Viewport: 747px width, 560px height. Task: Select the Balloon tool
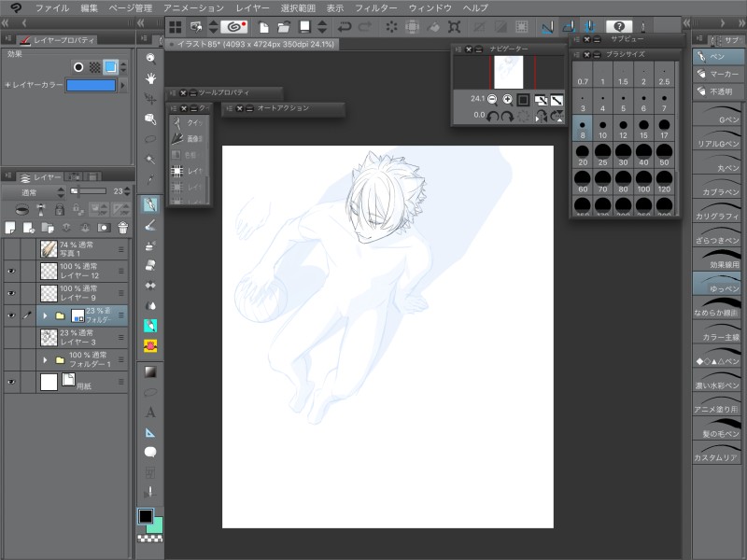[x=150, y=452]
